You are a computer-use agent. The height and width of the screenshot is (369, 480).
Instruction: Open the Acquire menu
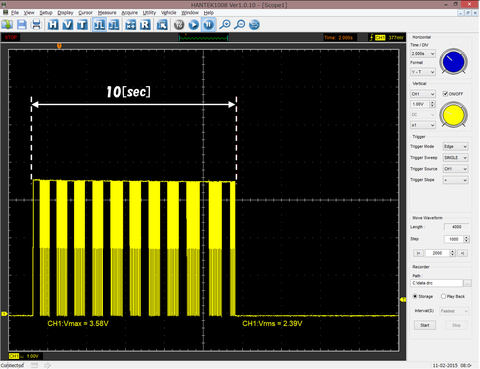click(129, 13)
